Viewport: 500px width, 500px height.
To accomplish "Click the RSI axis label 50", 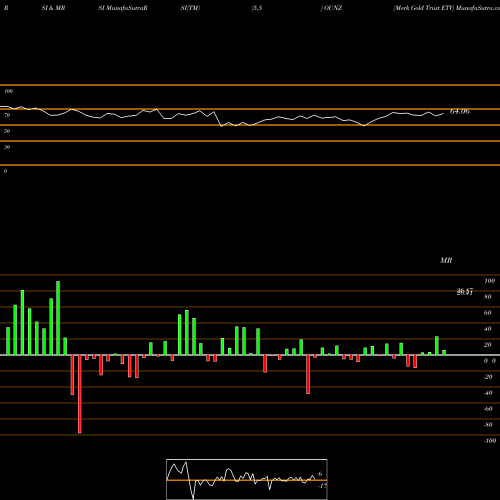I will click(x=7, y=131).
